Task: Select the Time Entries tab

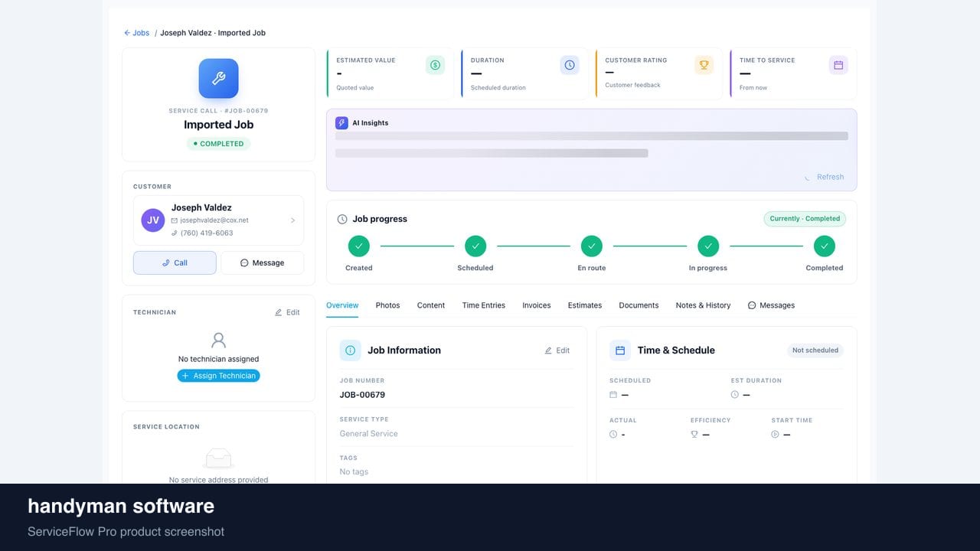Action: pos(484,305)
